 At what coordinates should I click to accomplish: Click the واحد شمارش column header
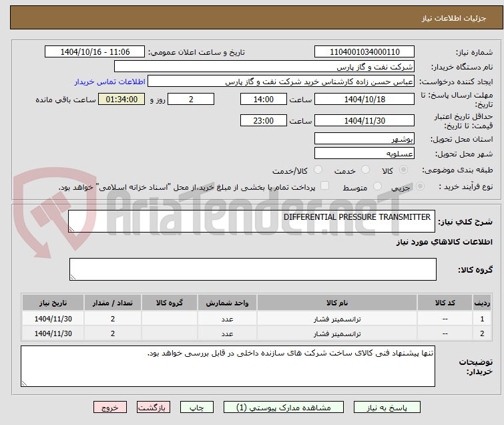(x=227, y=303)
